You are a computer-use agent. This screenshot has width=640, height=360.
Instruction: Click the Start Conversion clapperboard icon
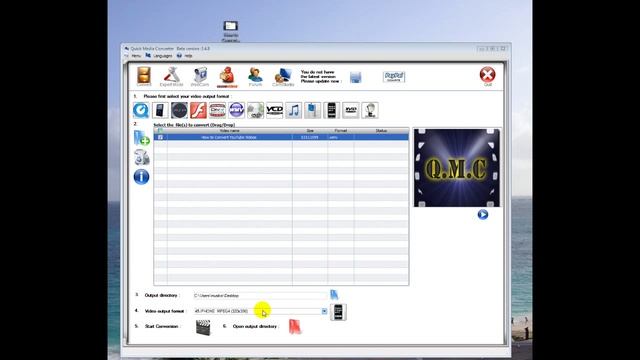203,327
